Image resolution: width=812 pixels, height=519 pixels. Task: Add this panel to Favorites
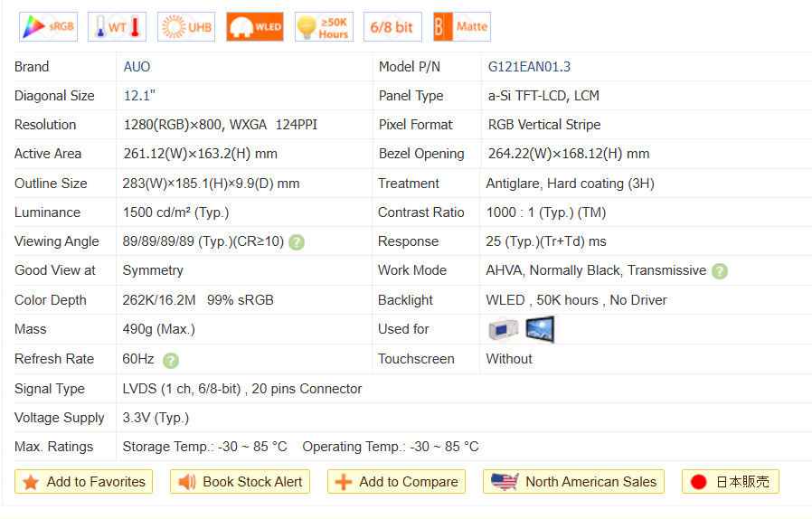point(84,482)
